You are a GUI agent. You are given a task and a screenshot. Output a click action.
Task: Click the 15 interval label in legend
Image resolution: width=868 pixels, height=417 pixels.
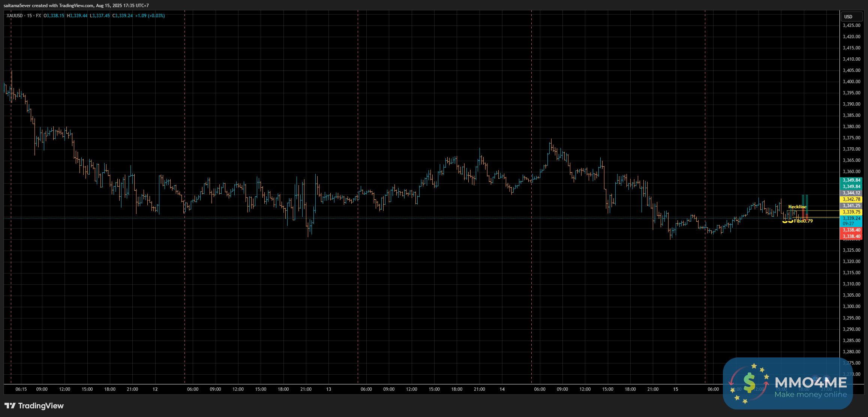coord(29,16)
